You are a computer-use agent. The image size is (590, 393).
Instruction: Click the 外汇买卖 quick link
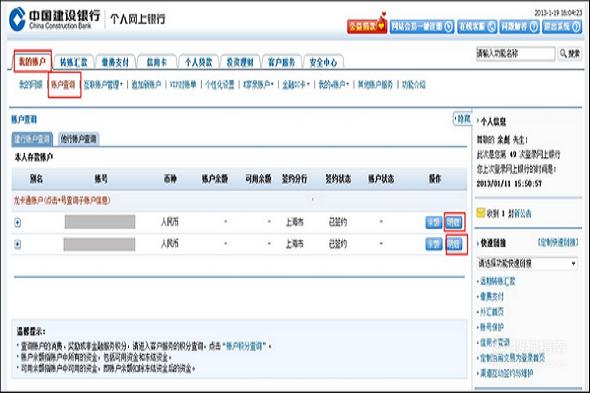point(491,312)
